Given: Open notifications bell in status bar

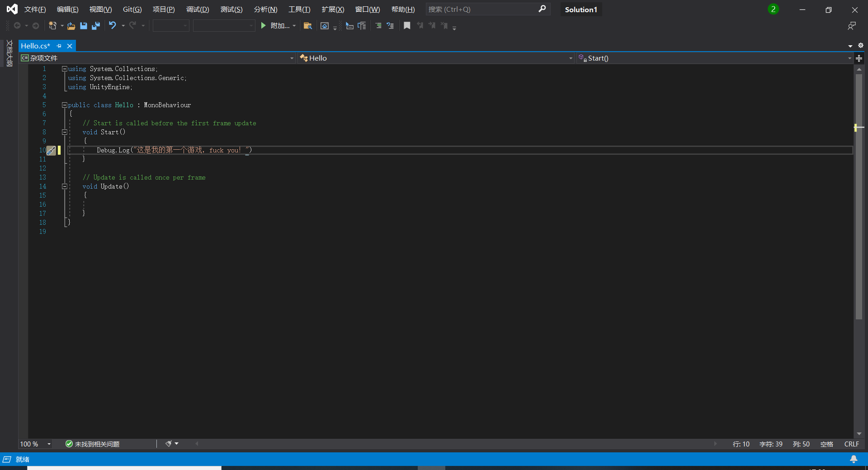Looking at the screenshot, I should (854, 459).
